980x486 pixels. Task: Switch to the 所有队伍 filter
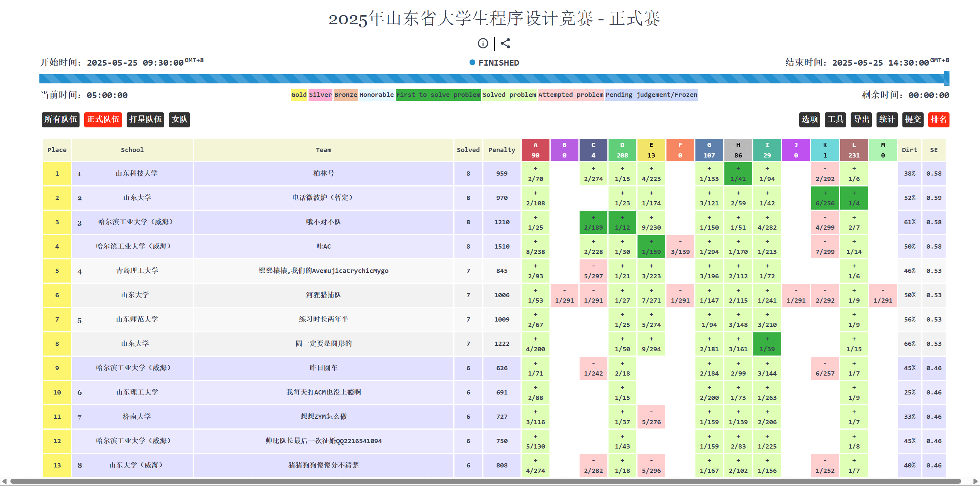60,120
